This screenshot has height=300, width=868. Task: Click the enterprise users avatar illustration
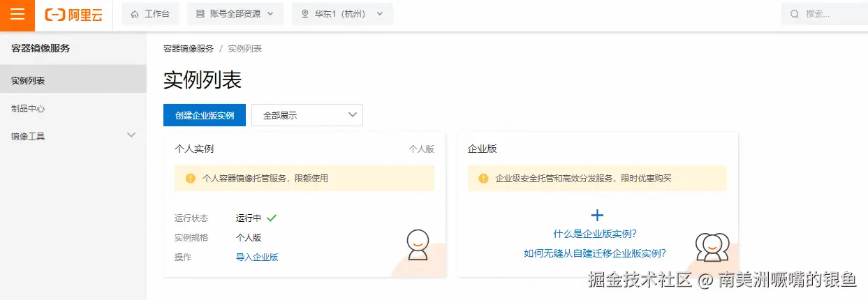[x=712, y=247]
